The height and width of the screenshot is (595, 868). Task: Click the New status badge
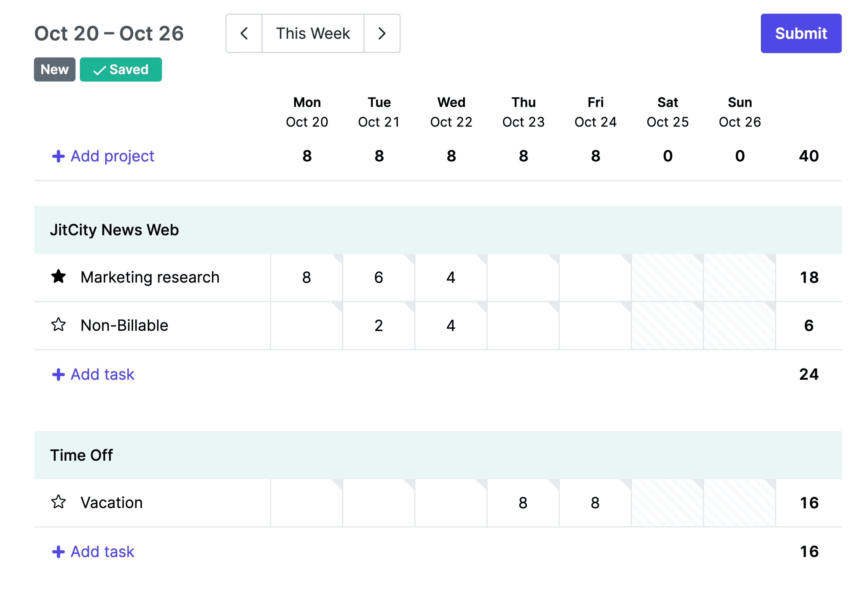click(x=54, y=69)
